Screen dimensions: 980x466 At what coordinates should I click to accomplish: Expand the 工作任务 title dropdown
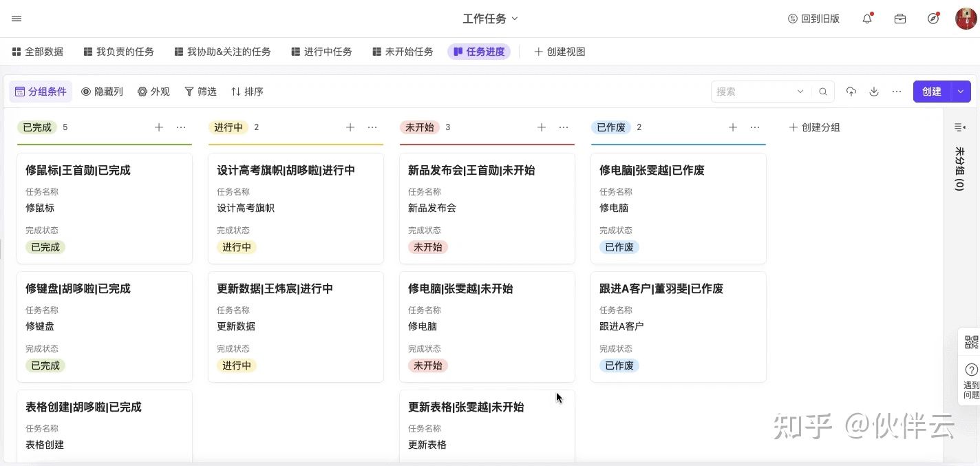coord(490,19)
